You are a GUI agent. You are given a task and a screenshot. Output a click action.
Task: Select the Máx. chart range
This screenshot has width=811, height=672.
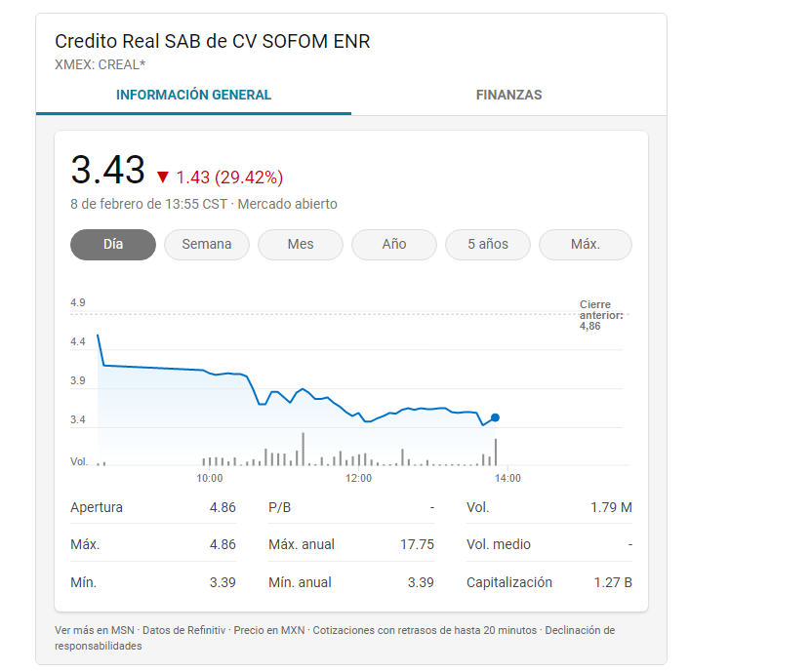pos(585,245)
